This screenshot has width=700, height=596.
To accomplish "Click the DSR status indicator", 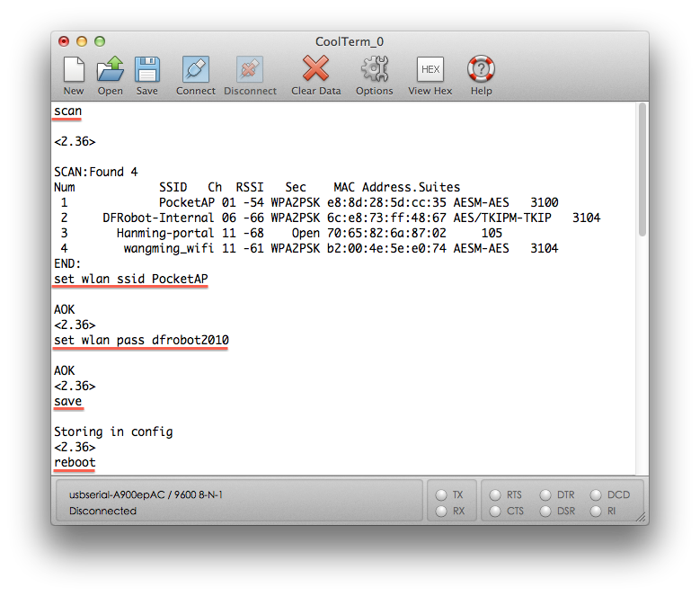I will (x=545, y=511).
